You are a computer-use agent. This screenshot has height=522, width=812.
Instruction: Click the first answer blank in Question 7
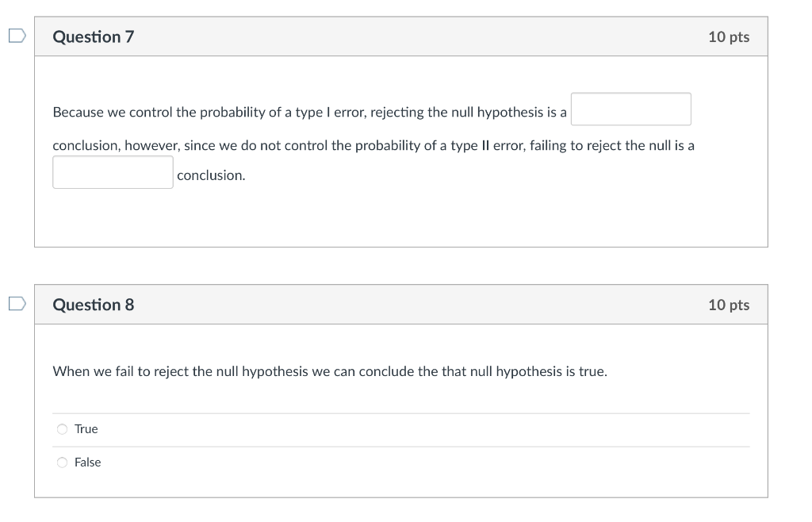tap(630, 109)
